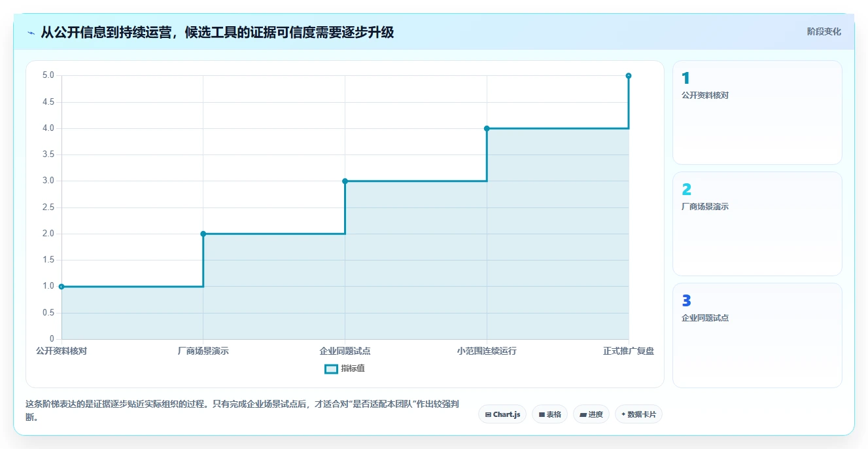Click x-axis label 企业同题试点
Viewport: 868px width, 449px height.
click(345, 351)
